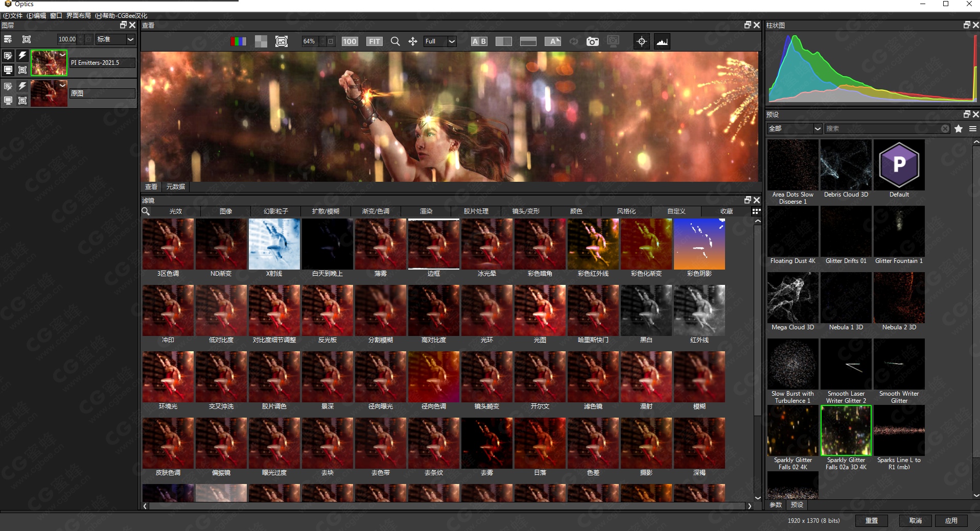This screenshot has width=980, height=531.
Task: Switch to the 元数据 tab
Action: coord(176,187)
